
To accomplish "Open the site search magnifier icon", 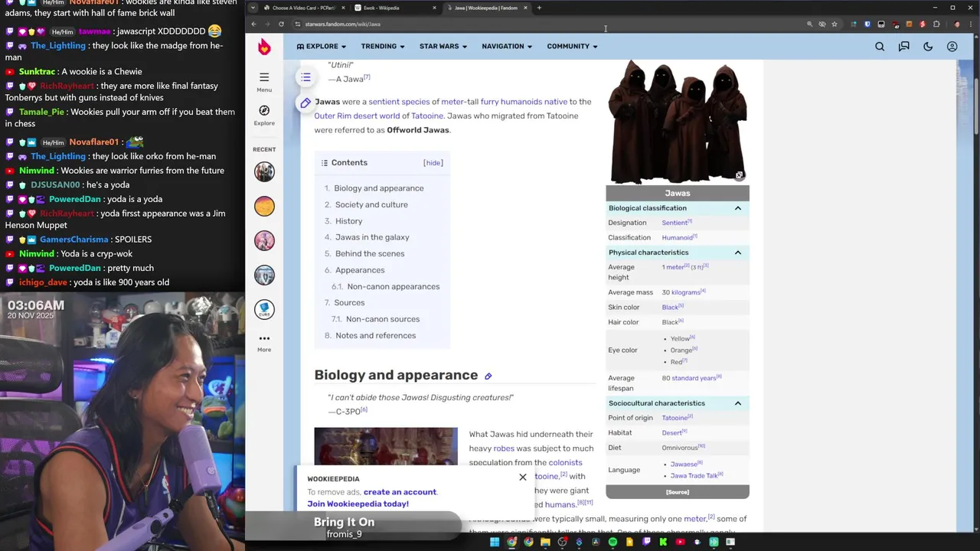I will [880, 47].
